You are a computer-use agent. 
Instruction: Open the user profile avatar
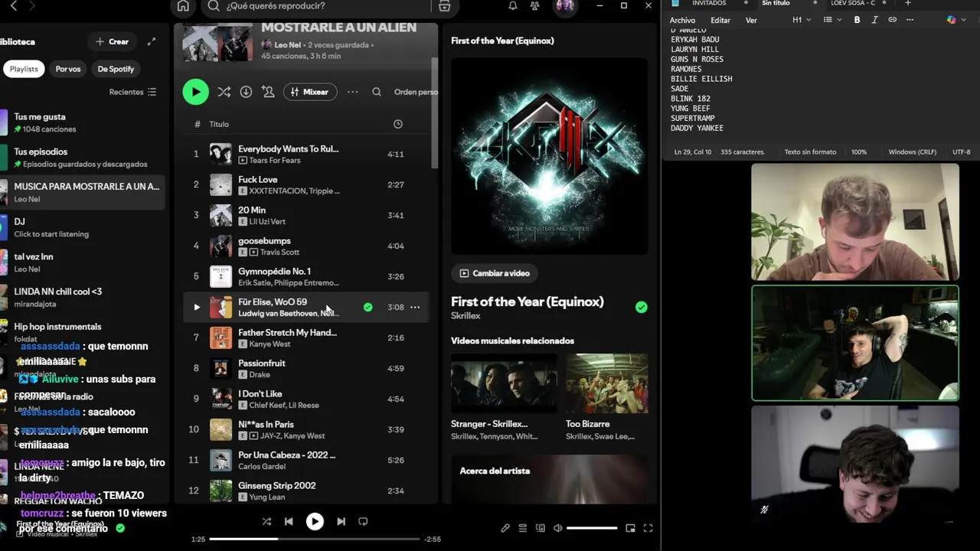565,6
